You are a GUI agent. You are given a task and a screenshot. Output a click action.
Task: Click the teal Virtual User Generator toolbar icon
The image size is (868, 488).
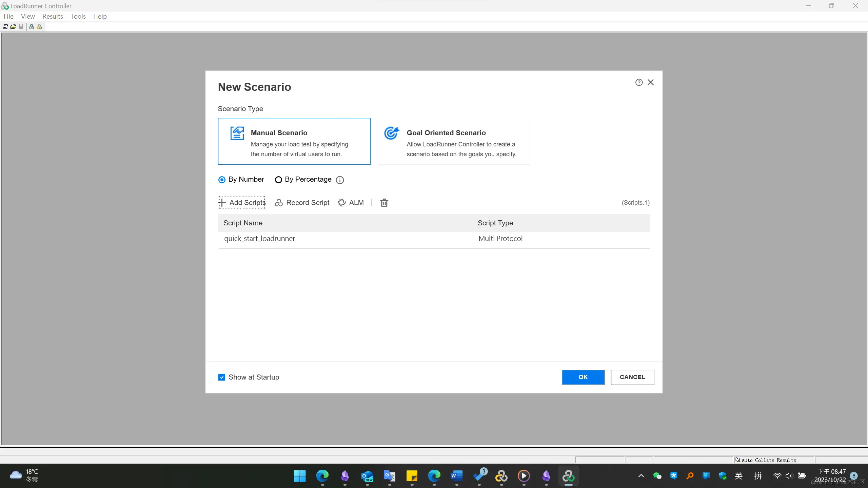(32, 27)
